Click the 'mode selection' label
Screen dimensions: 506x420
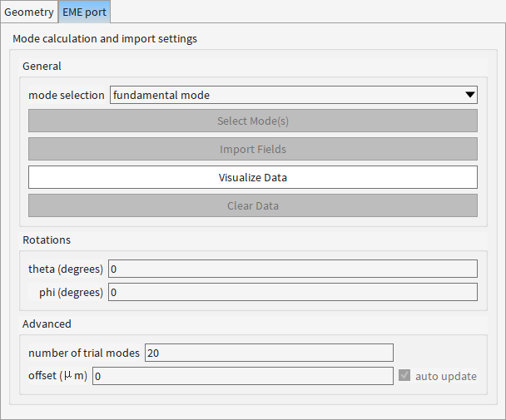67,95
